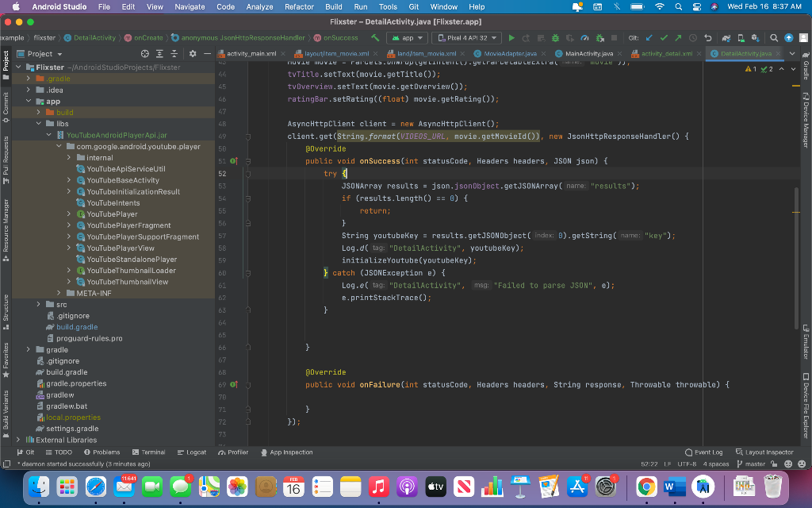Open the Device Manager toolbar icon

coord(741,38)
